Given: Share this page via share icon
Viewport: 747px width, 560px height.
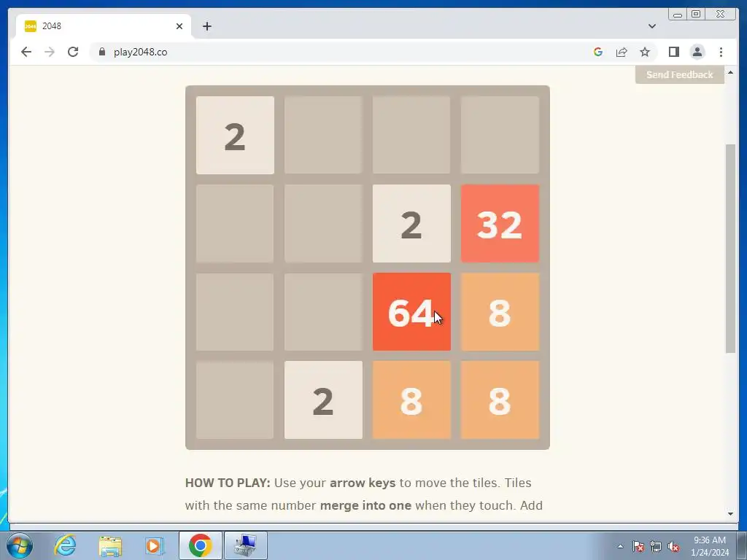Looking at the screenshot, I should click(622, 52).
